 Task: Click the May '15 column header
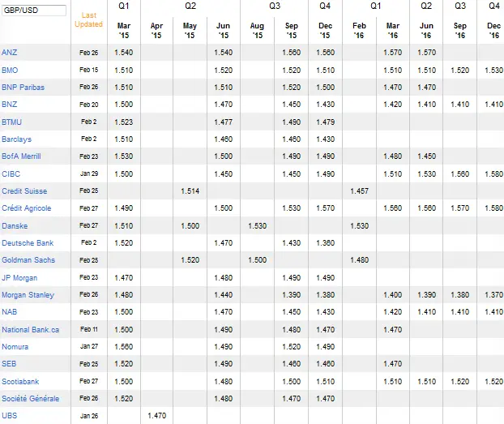pyautogui.click(x=190, y=31)
